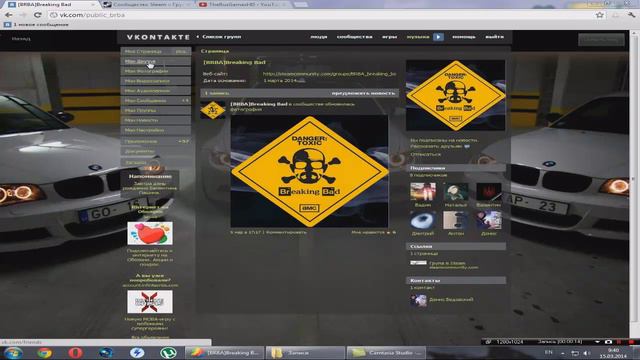Viewport: 640px width, 360px height.
Task: Open 'Группа в Steam' link
Action: tap(447, 263)
